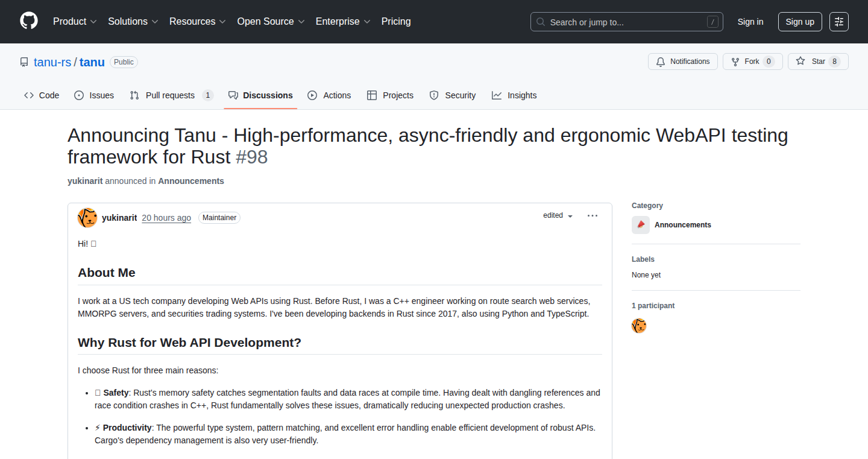Click the 1 participant text
This screenshot has height=459, width=868.
coord(653,306)
